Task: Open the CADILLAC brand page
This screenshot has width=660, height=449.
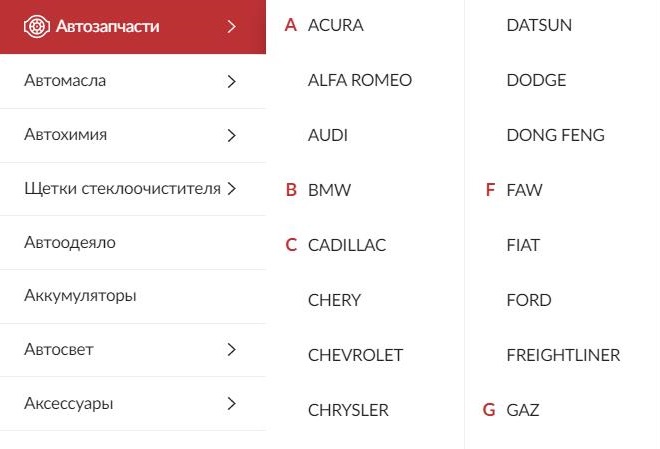Action: [347, 245]
